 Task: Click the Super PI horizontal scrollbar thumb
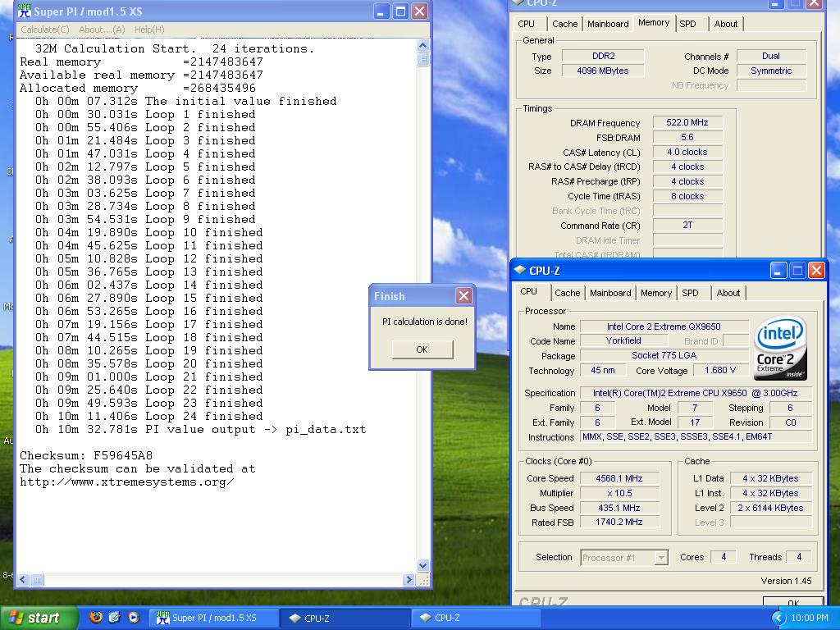tap(37, 580)
